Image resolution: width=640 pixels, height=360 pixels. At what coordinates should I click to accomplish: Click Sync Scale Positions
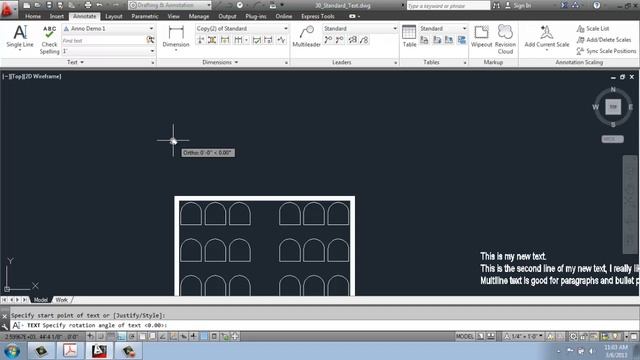[607, 51]
